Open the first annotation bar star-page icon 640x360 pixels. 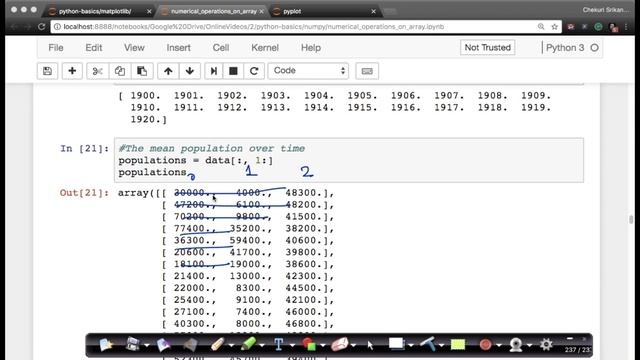pos(106,344)
